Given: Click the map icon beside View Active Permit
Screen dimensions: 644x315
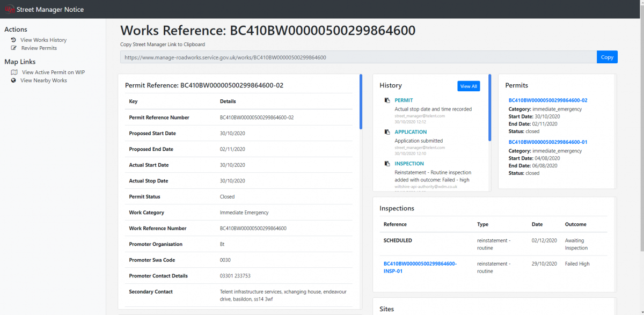Looking at the screenshot, I should pyautogui.click(x=14, y=72).
